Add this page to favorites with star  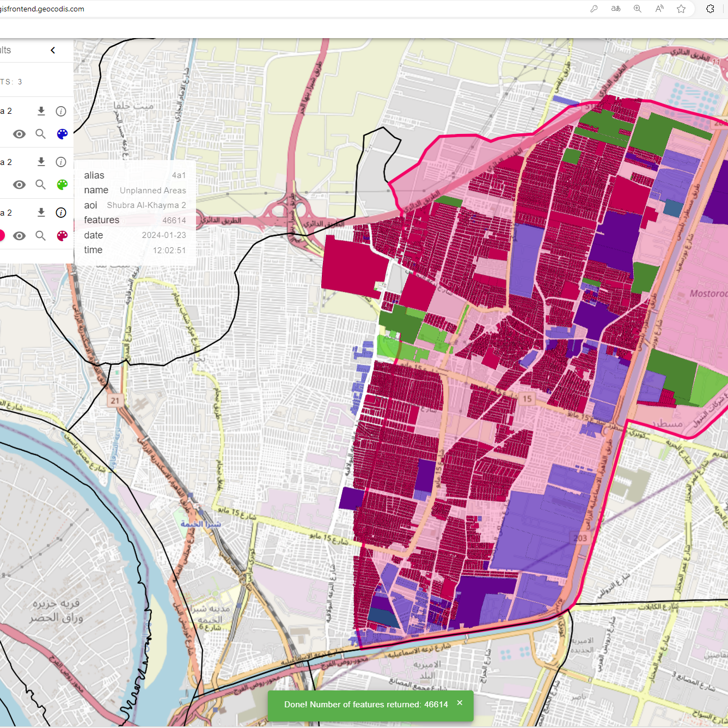[x=681, y=9]
